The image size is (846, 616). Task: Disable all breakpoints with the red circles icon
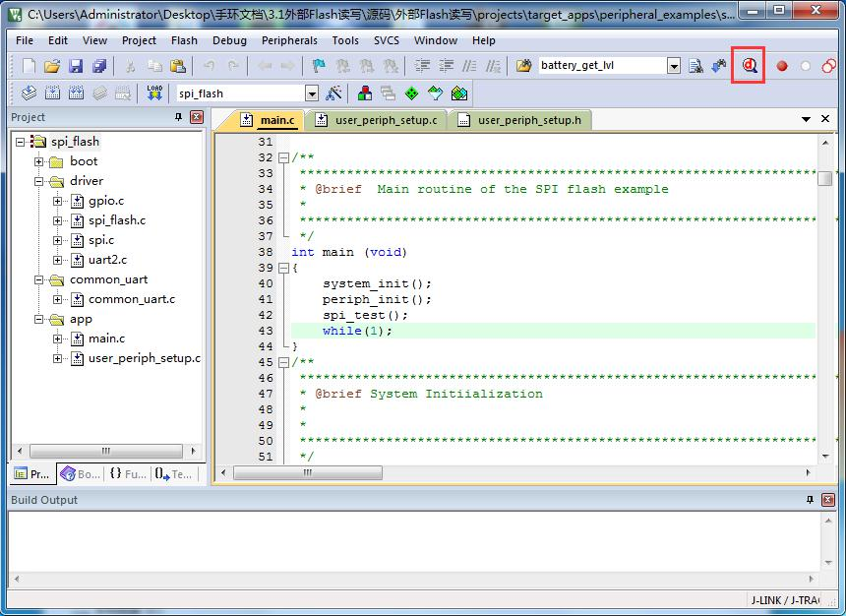[x=828, y=66]
